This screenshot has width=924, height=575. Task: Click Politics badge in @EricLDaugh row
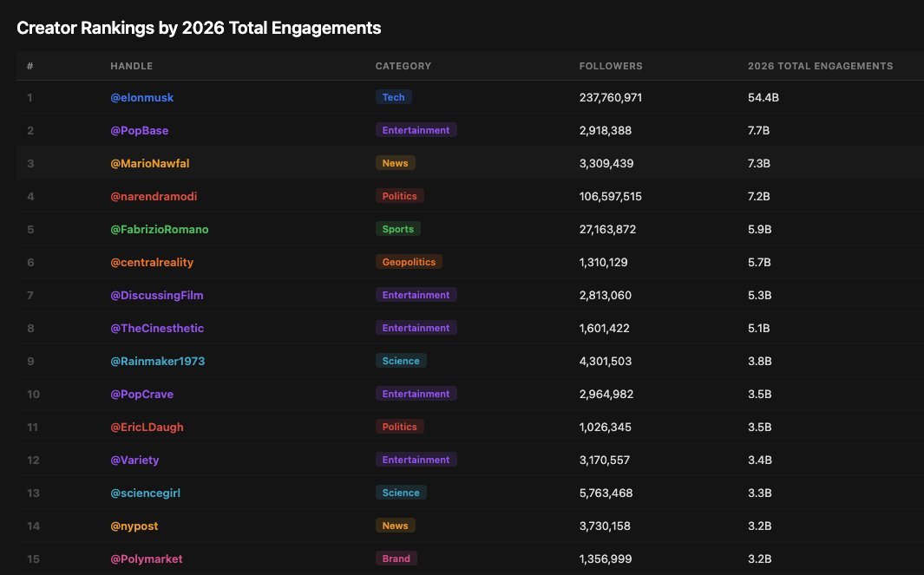pos(400,427)
